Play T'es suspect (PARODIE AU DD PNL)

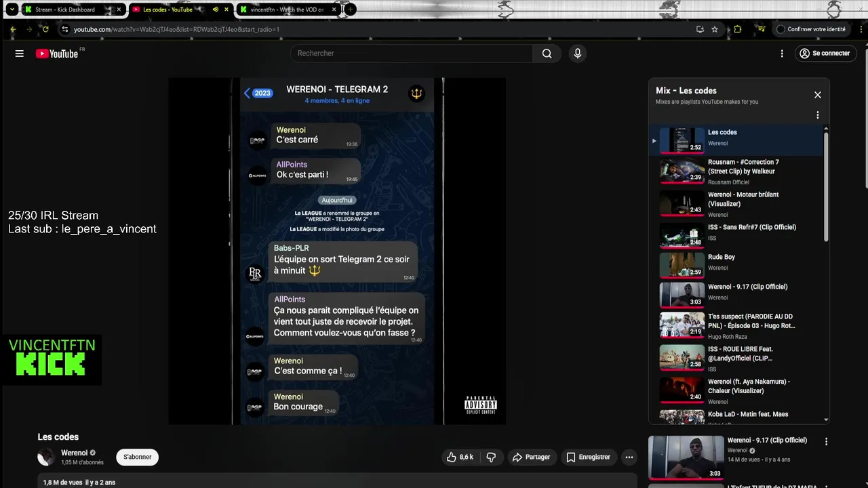point(736,326)
